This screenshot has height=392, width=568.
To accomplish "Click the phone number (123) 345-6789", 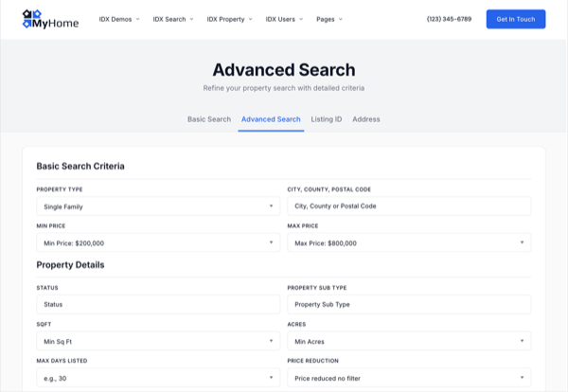I will tap(449, 19).
